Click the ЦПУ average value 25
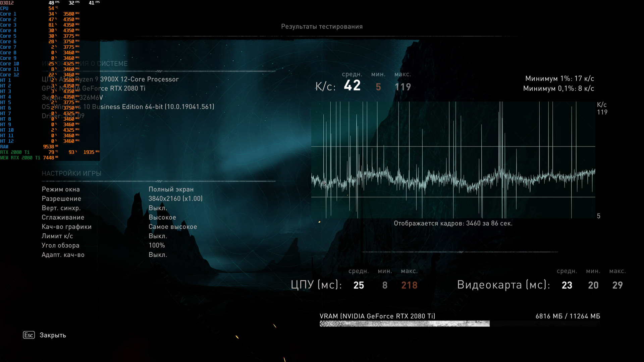The width and height of the screenshot is (644, 362). coord(359,285)
